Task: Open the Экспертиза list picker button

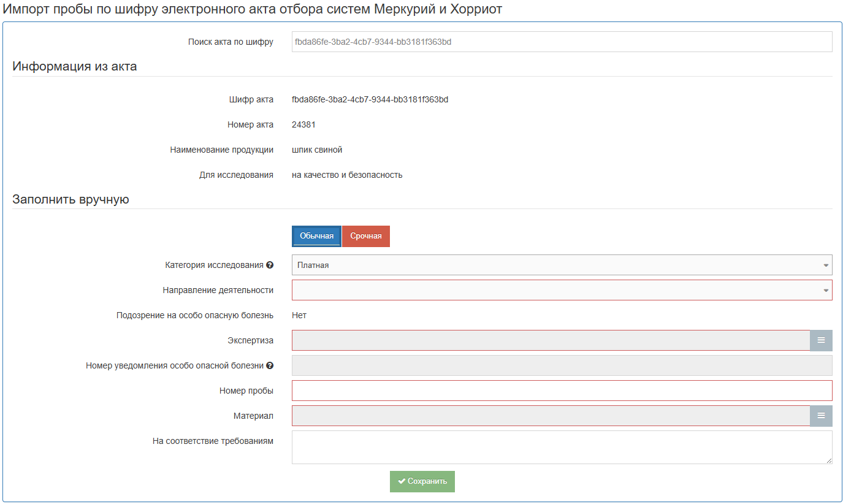Action: (821, 340)
